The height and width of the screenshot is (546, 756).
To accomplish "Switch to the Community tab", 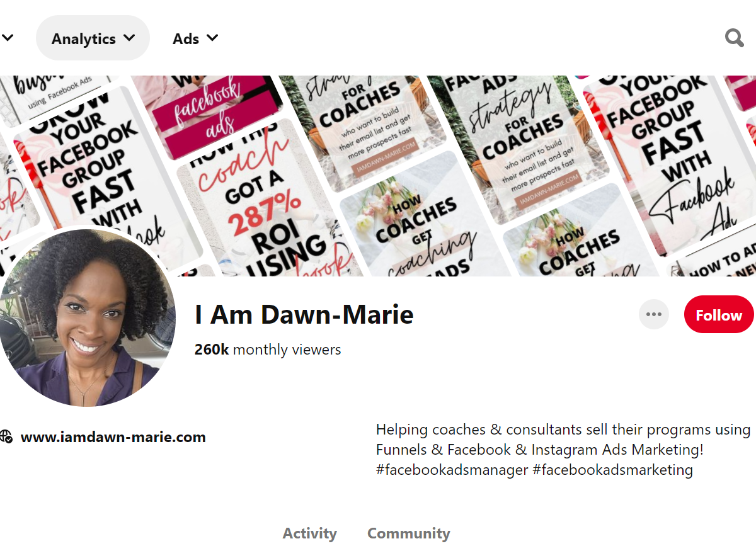I will pos(409,533).
